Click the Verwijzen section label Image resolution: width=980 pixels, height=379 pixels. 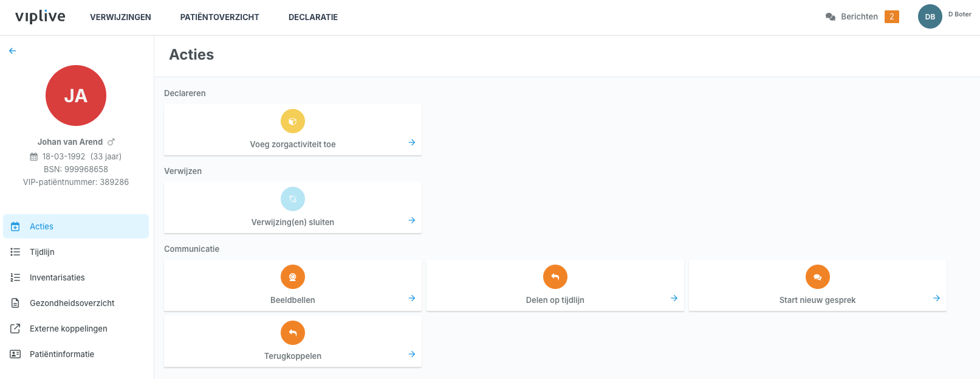(x=183, y=171)
